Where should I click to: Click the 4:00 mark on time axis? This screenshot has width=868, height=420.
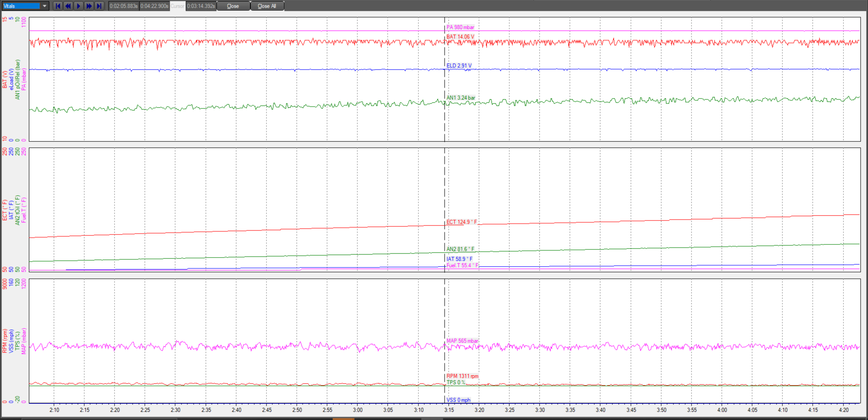(722, 410)
